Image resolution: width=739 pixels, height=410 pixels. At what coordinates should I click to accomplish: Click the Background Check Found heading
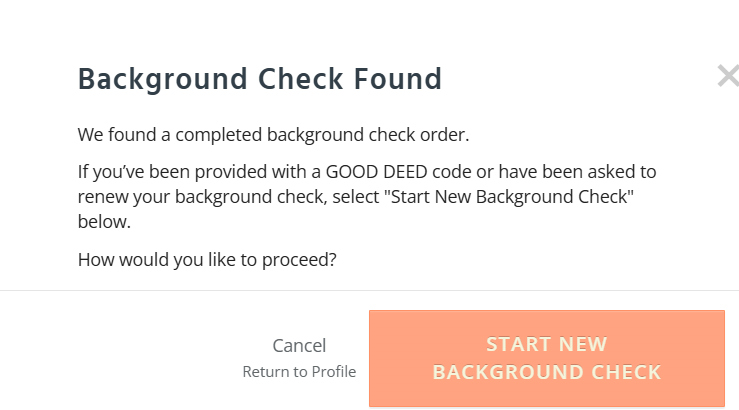click(x=259, y=79)
